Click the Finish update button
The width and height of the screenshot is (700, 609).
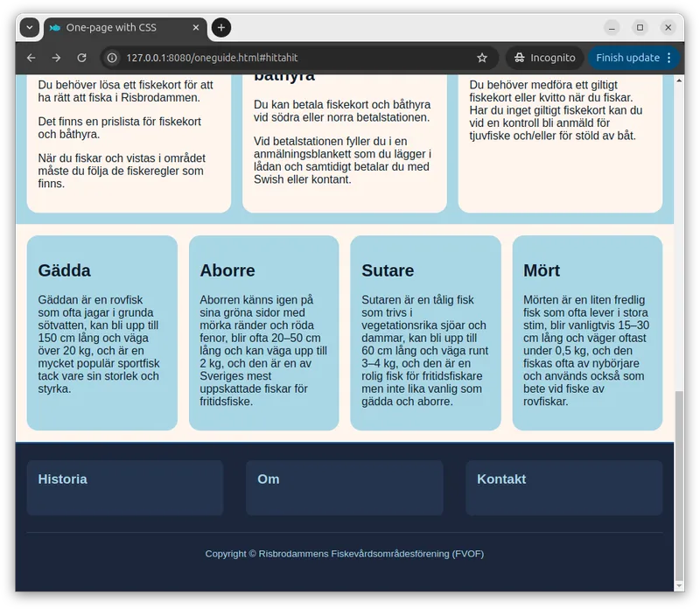click(x=627, y=58)
